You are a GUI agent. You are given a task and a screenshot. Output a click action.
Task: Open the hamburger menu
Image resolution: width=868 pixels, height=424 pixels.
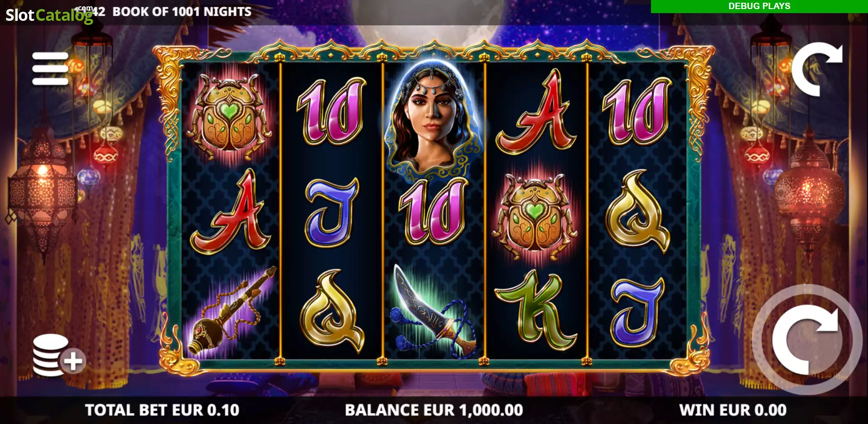pos(50,69)
